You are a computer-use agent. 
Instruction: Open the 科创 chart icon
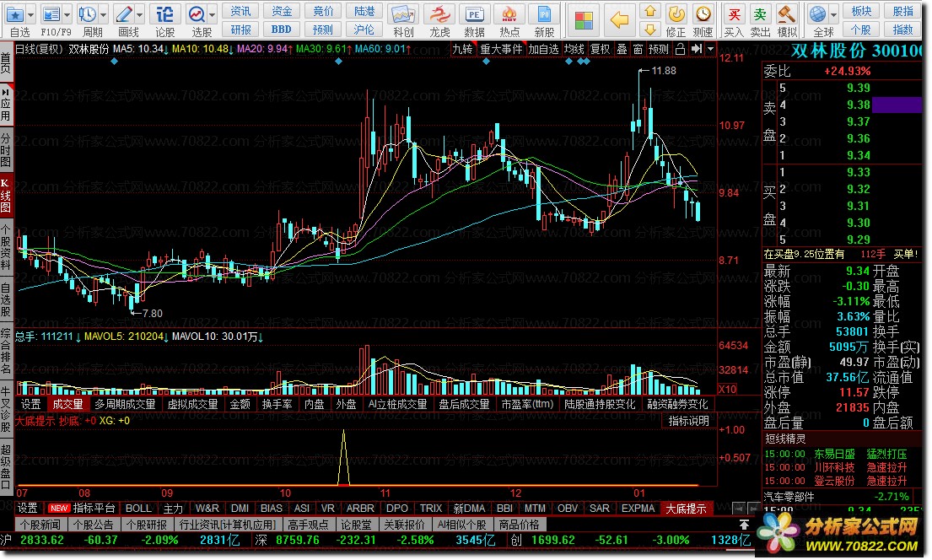(x=402, y=15)
